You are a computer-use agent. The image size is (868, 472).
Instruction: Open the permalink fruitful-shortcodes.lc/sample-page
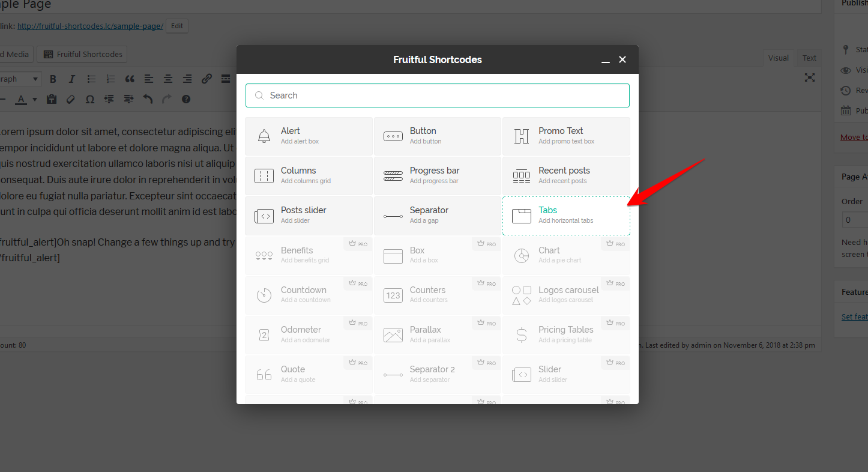pos(90,26)
